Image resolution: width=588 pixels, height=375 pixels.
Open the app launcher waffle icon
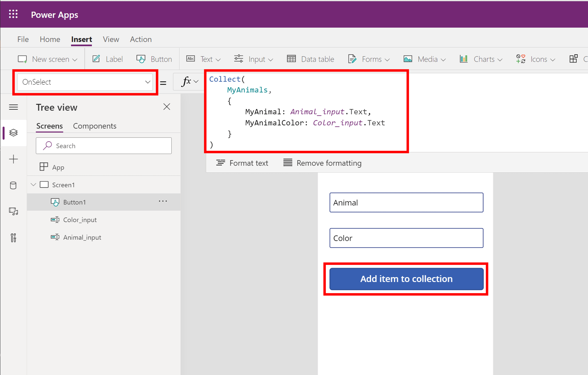13,14
